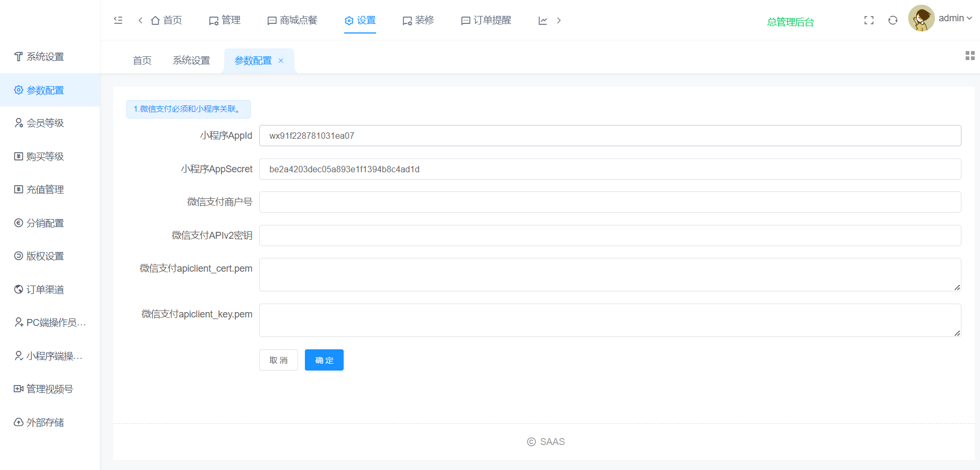This screenshot has width=980, height=470.
Task: Click the 微信支付APIv2密钥 input field
Action: [x=610, y=236]
